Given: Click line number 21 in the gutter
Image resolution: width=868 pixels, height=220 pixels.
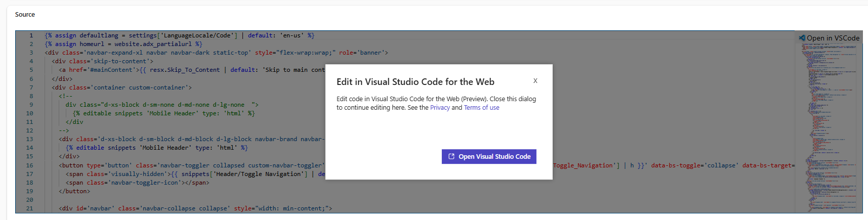Looking at the screenshot, I should [x=29, y=208].
